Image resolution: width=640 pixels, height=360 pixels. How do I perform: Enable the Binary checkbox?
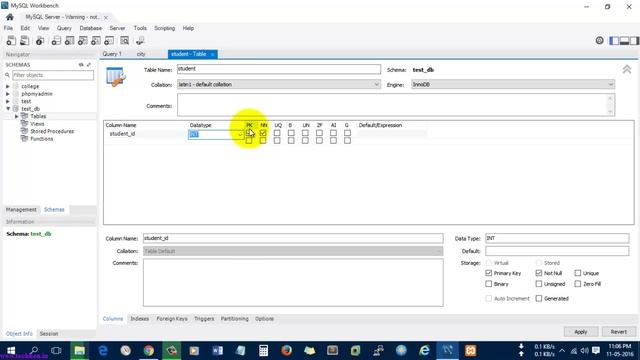click(489, 283)
